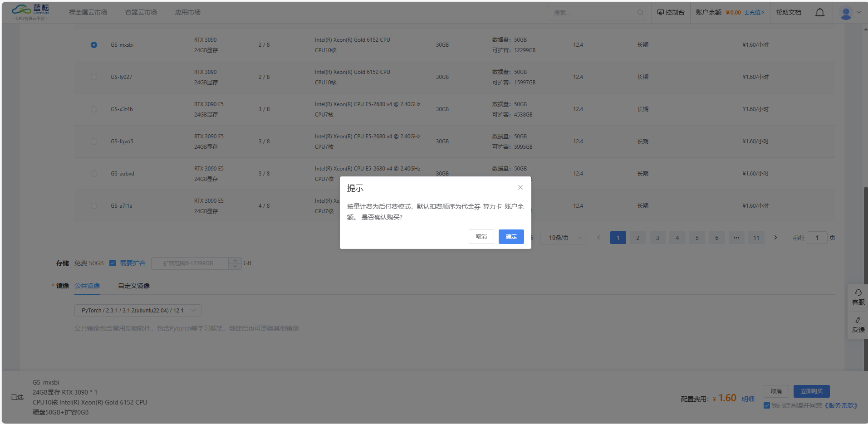The height and width of the screenshot is (424, 868).
Task: Click the GS-ly027 instance name
Action: coord(122,77)
